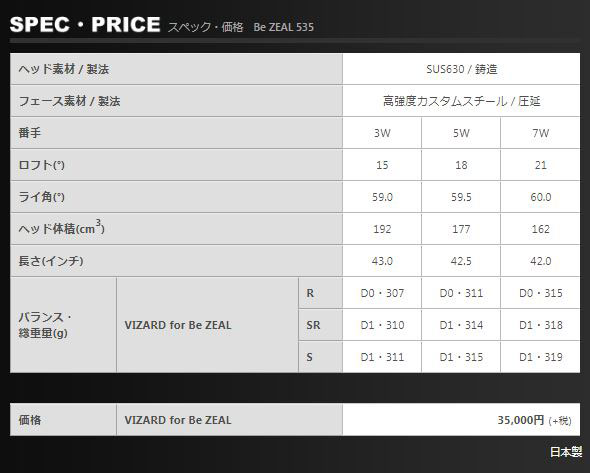This screenshot has height=473, width=590.
Task: Click the length value 42.0
Action: click(x=540, y=261)
